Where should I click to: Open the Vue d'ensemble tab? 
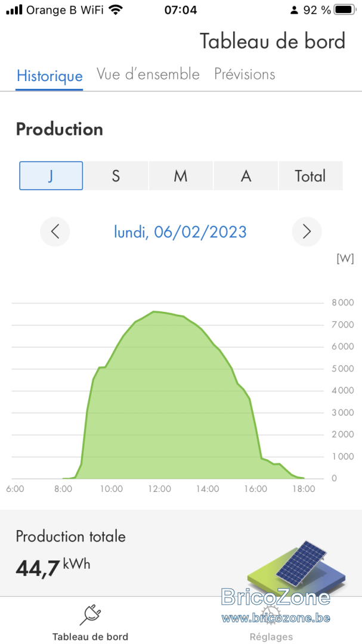(148, 74)
